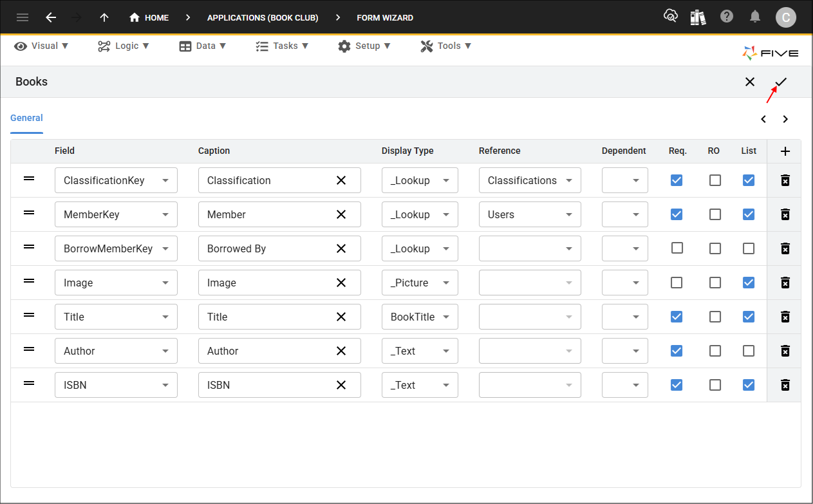The width and height of the screenshot is (813, 504).
Task: Open the Data menu
Action: [203, 46]
